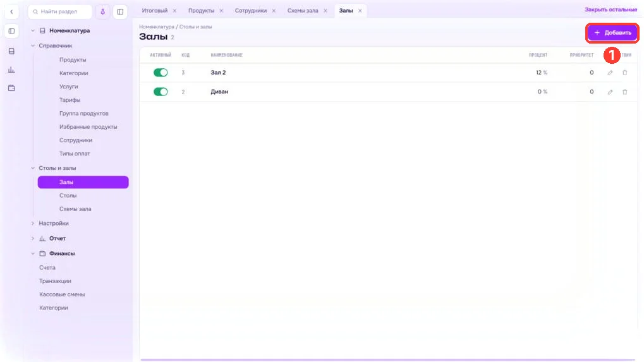
Task: Open Продукты in the sidebar
Action: point(73,60)
